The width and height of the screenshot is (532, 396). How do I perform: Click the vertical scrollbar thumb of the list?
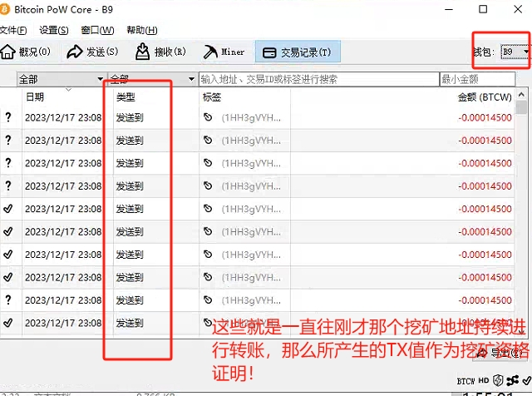coord(521,107)
